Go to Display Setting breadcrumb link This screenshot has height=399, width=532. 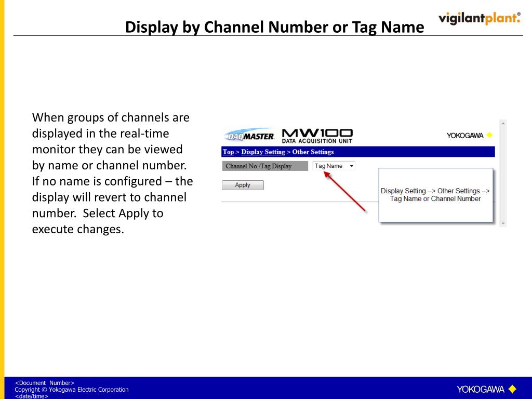pos(263,152)
